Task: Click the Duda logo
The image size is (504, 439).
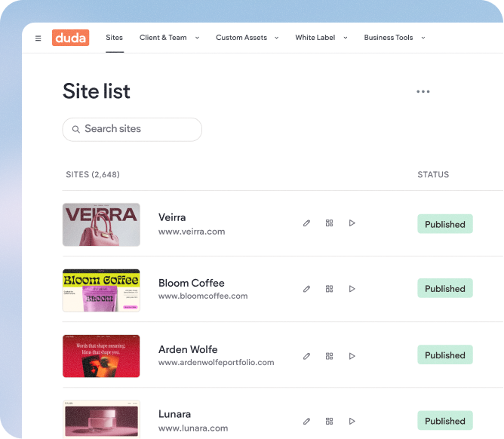Action: click(71, 38)
